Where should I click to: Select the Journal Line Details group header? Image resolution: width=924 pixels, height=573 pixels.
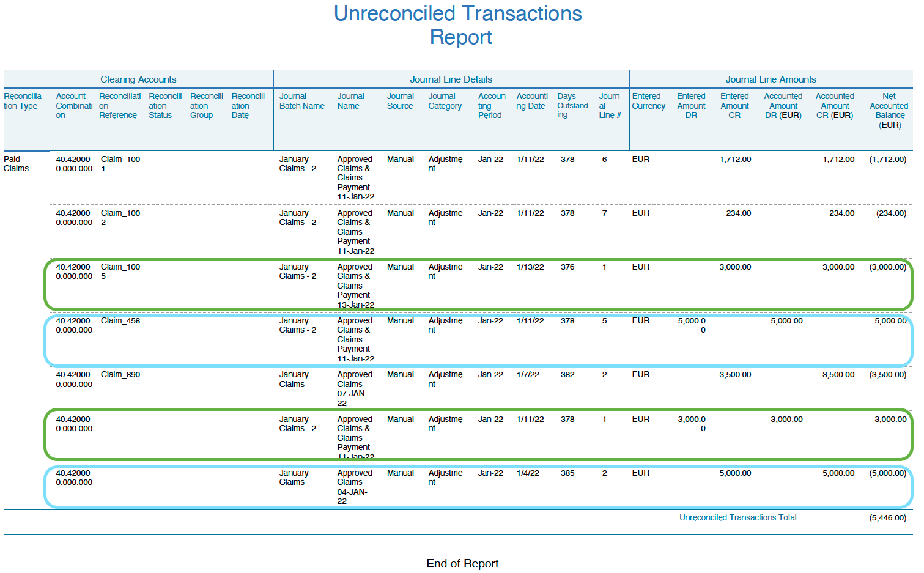coord(451,79)
